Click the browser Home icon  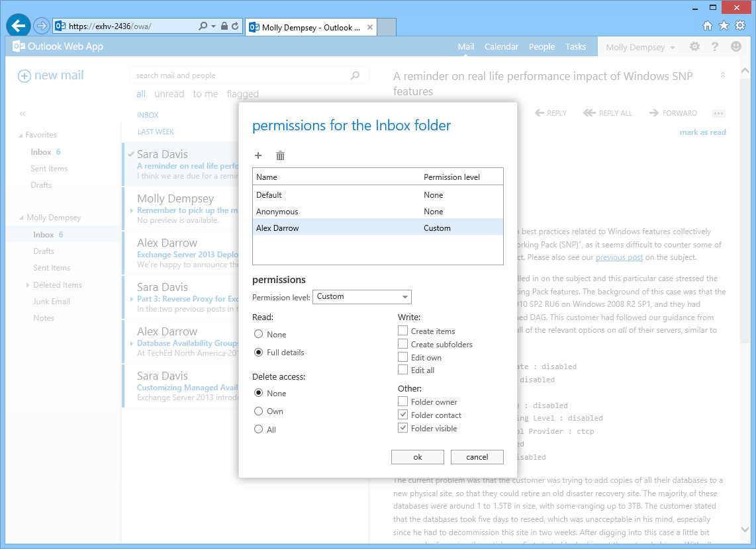[x=707, y=26]
